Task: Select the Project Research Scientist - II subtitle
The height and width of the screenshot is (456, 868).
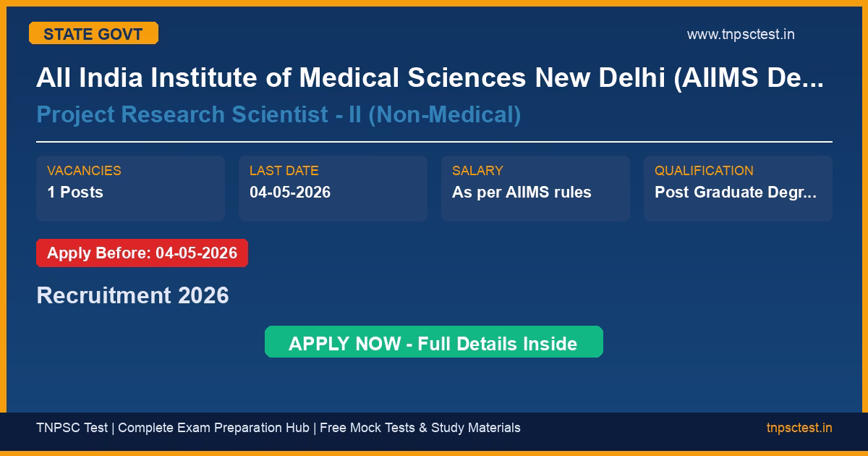Action: tap(278, 114)
